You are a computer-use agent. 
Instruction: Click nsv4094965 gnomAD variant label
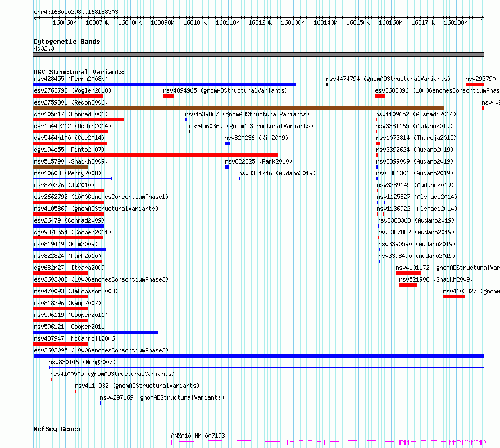(x=225, y=90)
